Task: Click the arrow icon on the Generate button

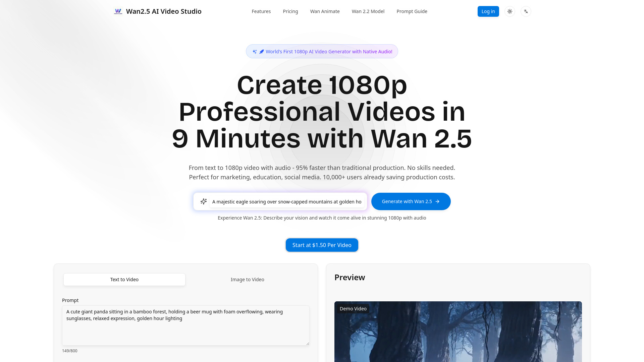Action: [x=437, y=201]
